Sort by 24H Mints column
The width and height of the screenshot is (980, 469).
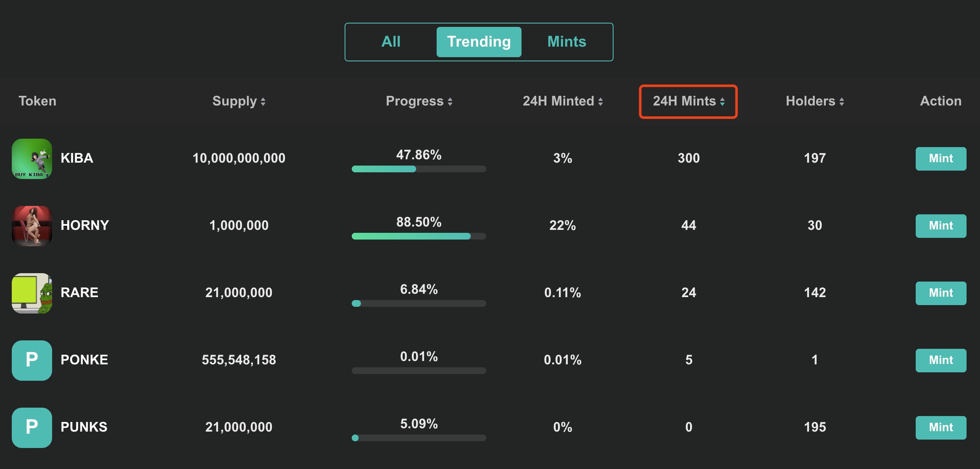point(688,101)
